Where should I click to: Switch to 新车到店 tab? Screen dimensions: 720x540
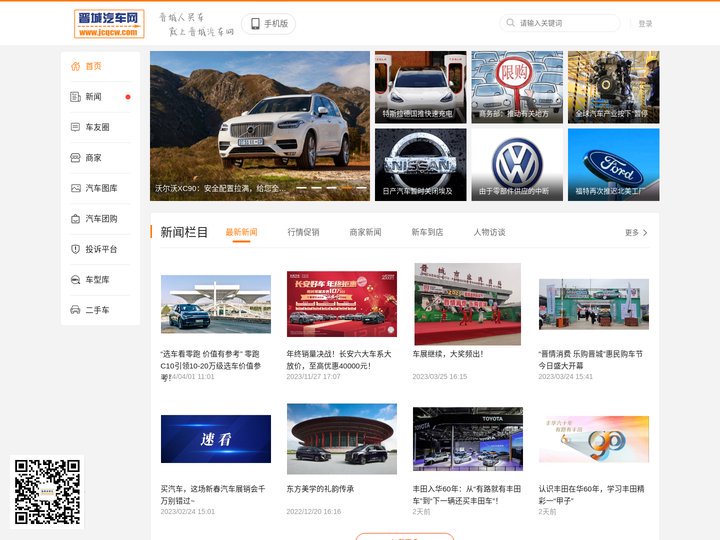(428, 232)
